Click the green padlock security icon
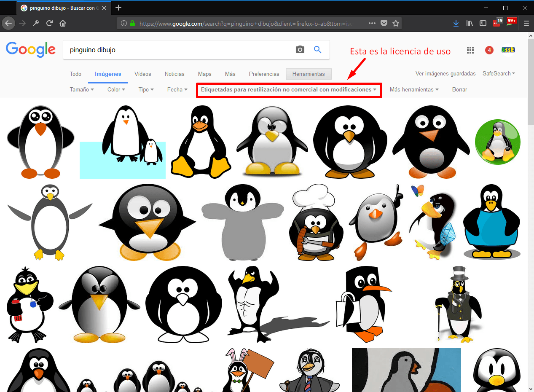 pos(132,24)
